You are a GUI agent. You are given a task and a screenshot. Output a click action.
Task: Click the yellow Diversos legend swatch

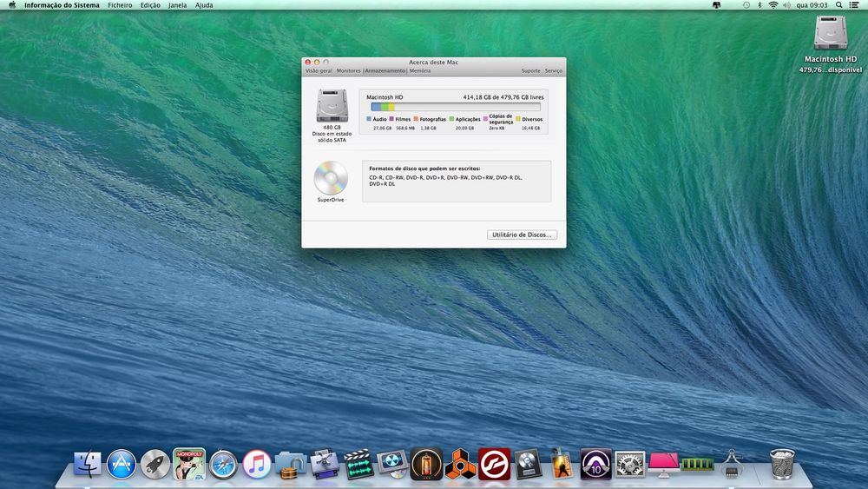pyautogui.click(x=518, y=118)
